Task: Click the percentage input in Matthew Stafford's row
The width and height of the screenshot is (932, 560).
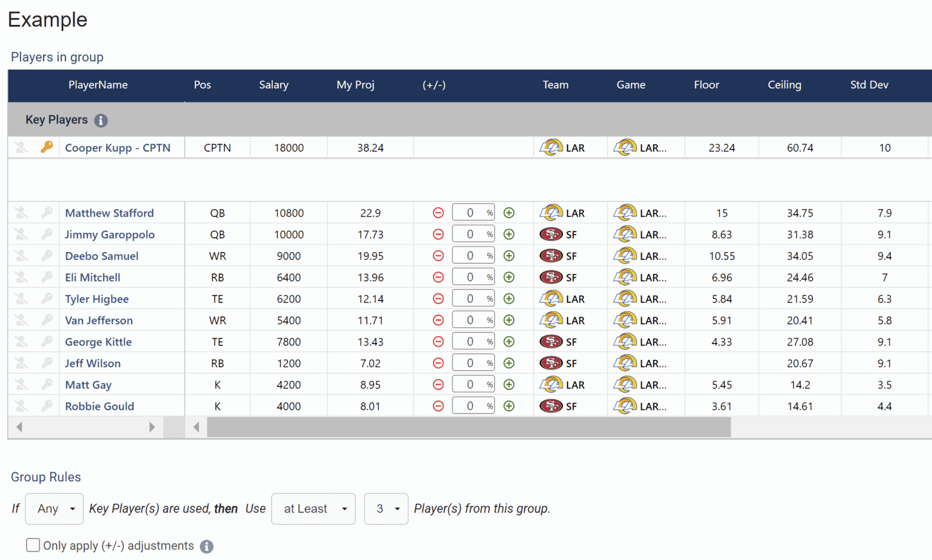Action: click(472, 212)
